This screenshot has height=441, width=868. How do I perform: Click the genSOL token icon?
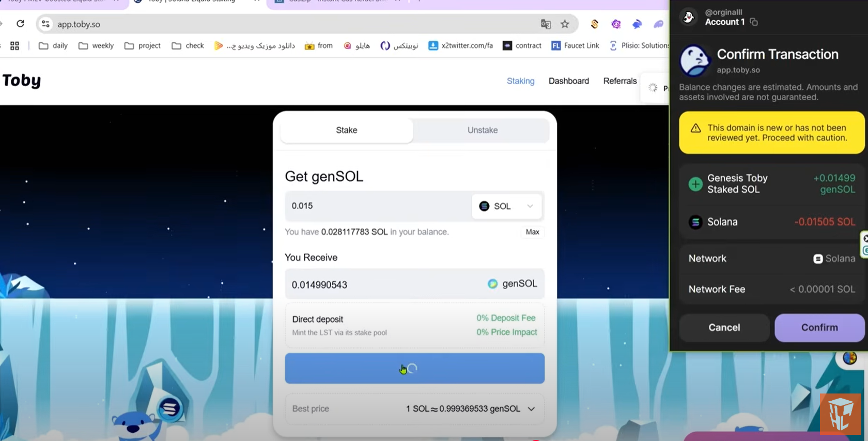[x=492, y=283]
